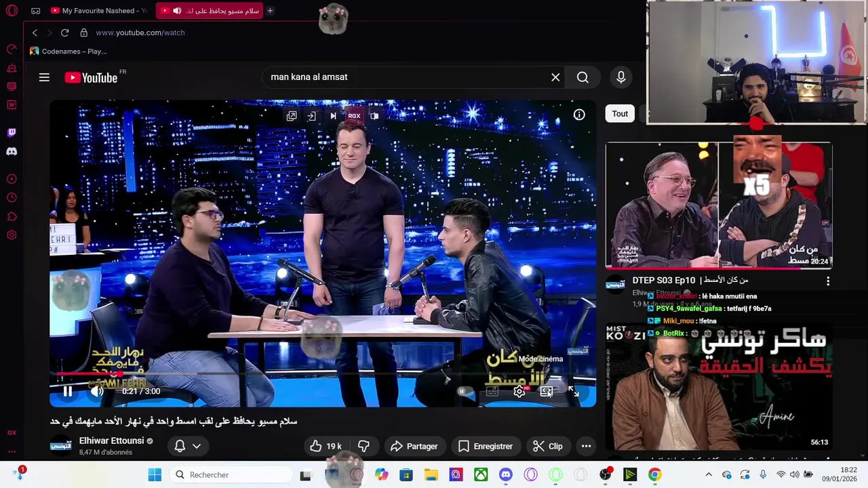Submit the YouTube search
This screenshot has height=488, width=868.
583,77
